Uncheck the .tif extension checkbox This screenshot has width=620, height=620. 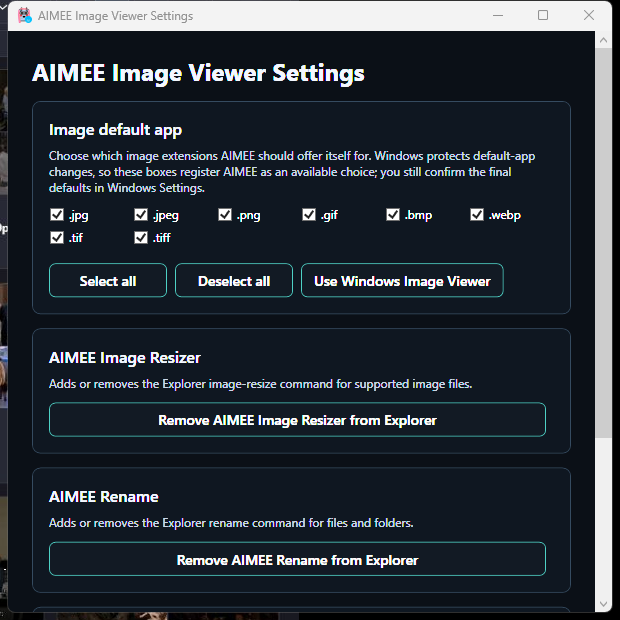57,238
